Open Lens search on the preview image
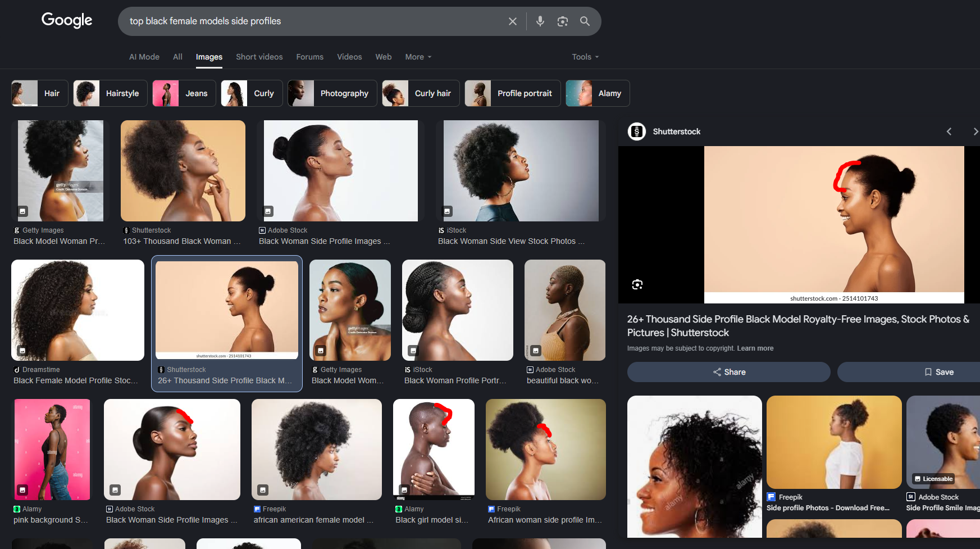 637,284
